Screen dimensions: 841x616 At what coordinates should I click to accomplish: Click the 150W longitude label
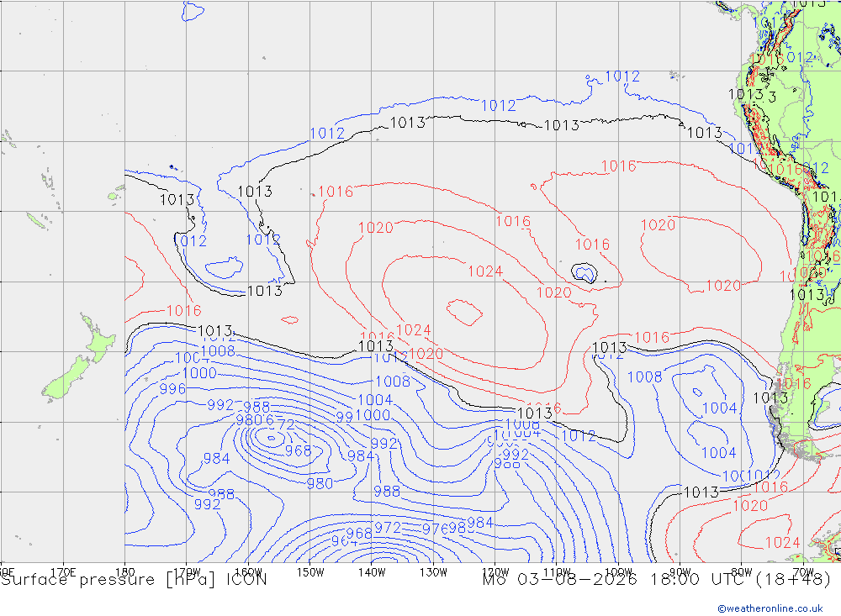pyautogui.click(x=310, y=572)
